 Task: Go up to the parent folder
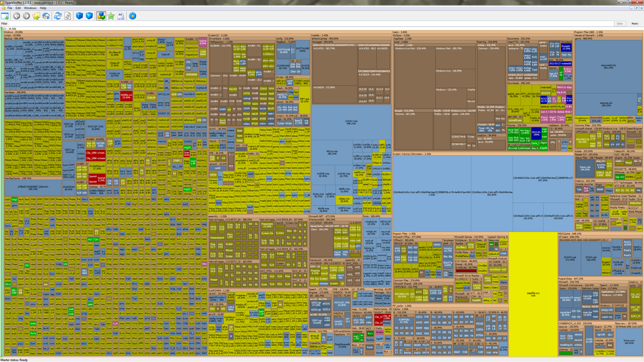(36, 16)
